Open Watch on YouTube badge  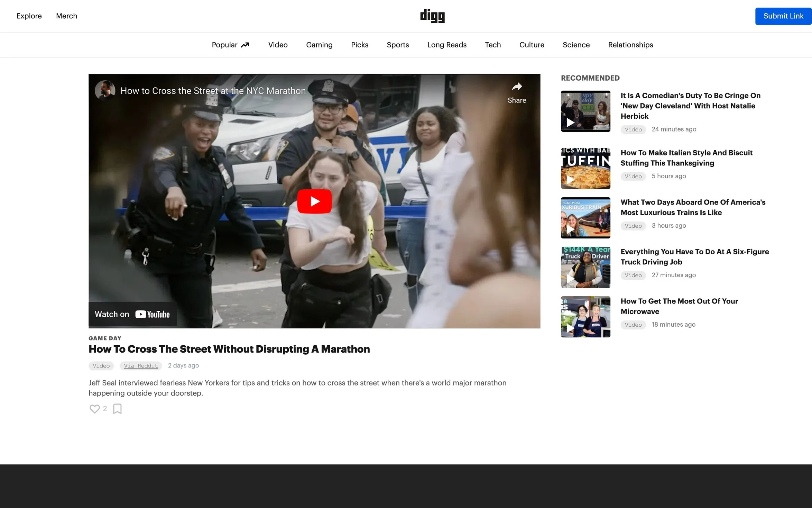pyautogui.click(x=132, y=314)
